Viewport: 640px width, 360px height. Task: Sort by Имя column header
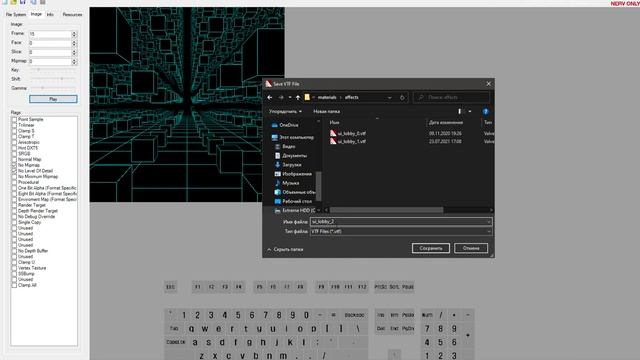[334, 122]
